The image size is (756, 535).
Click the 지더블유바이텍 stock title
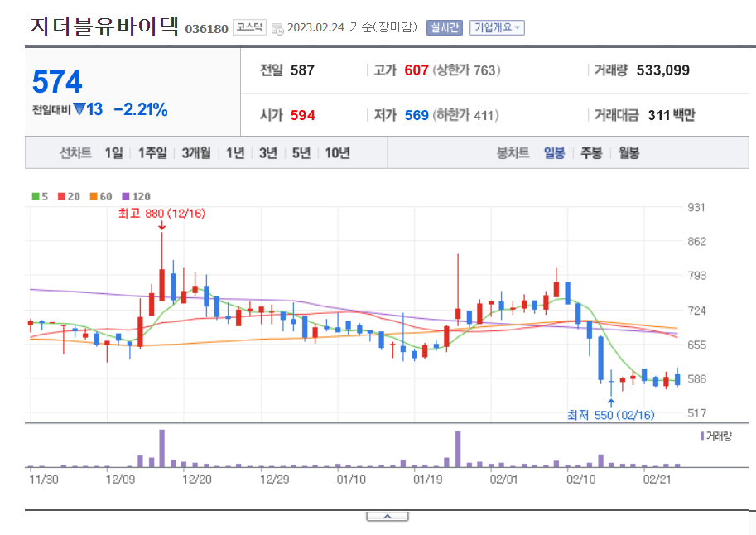(104, 26)
